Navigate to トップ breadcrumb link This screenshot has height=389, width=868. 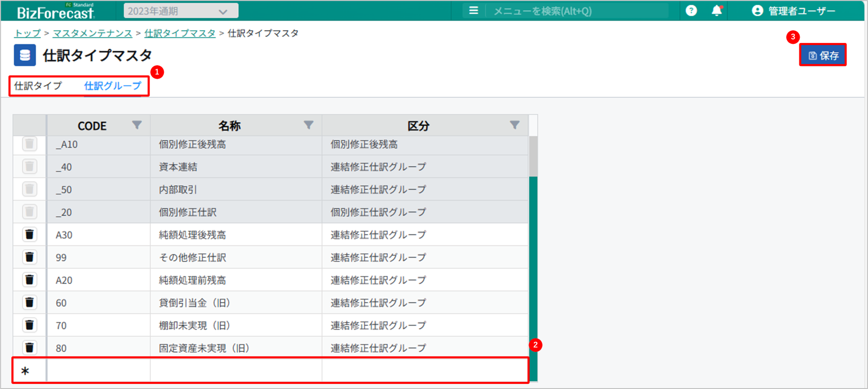(x=27, y=33)
